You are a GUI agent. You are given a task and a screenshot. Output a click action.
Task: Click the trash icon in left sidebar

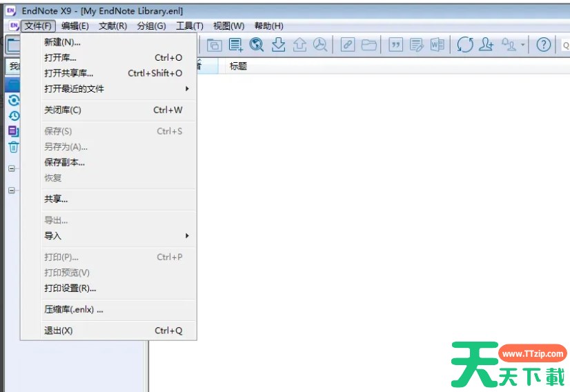[x=13, y=146]
